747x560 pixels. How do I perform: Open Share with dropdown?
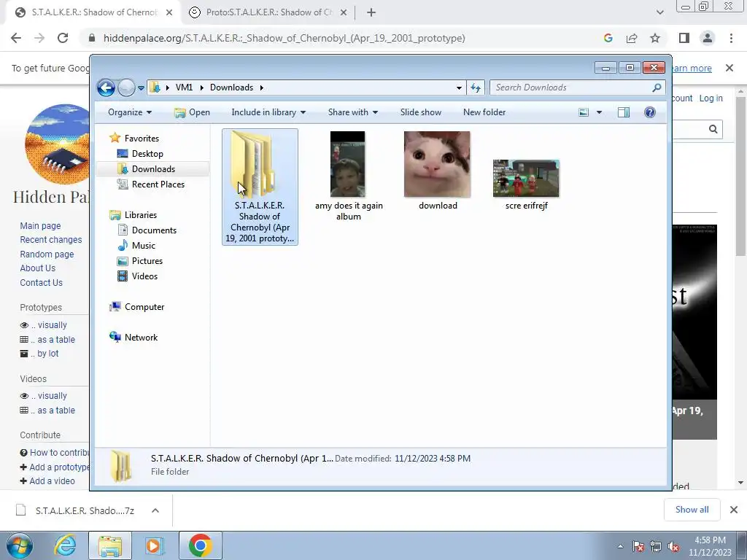tap(352, 112)
